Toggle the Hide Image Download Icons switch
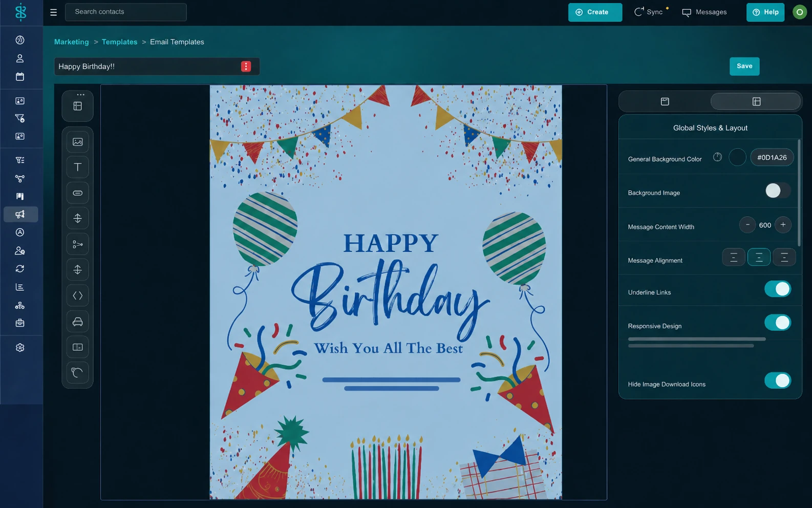812x508 pixels. (778, 380)
